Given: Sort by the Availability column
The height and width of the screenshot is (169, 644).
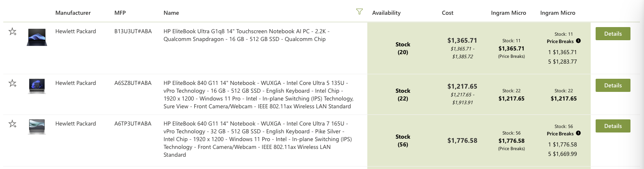Looking at the screenshot, I should pyautogui.click(x=386, y=13).
